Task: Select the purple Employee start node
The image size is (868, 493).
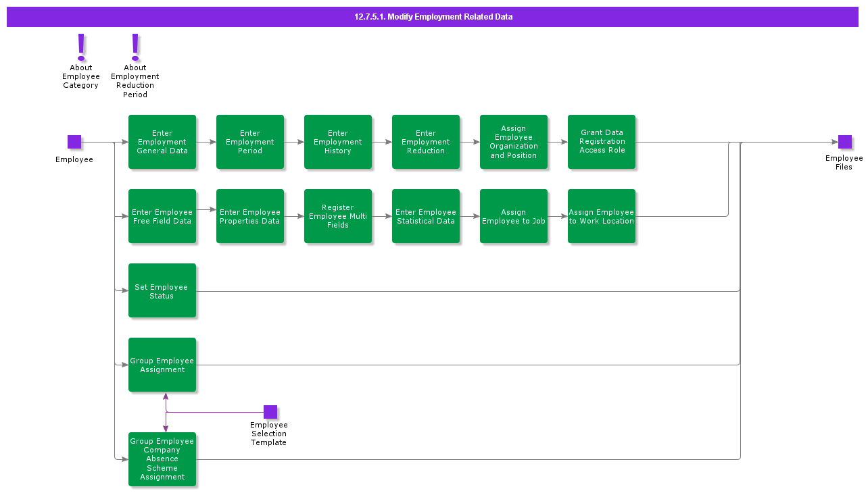Action: 74,142
